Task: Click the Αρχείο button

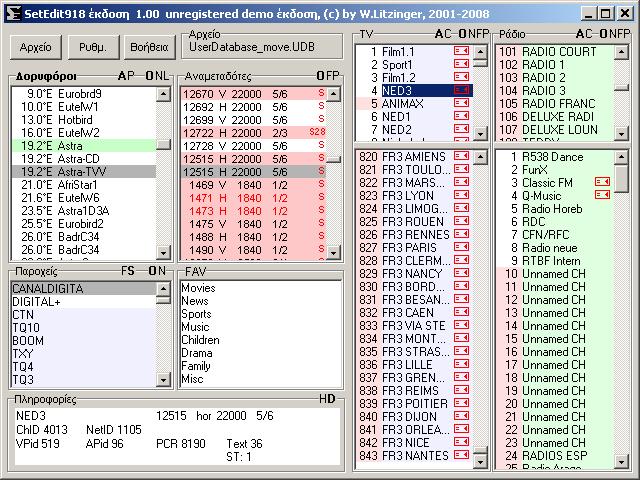Action: point(36,47)
